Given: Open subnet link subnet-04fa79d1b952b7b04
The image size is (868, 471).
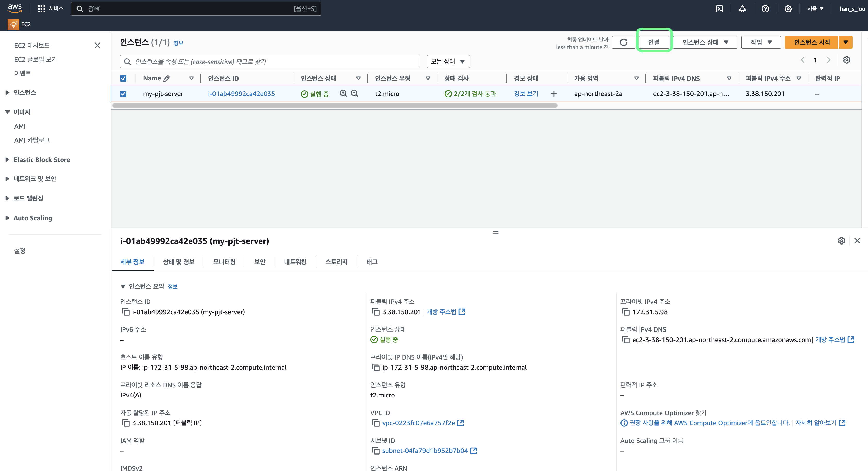Looking at the screenshot, I should [x=425, y=450].
